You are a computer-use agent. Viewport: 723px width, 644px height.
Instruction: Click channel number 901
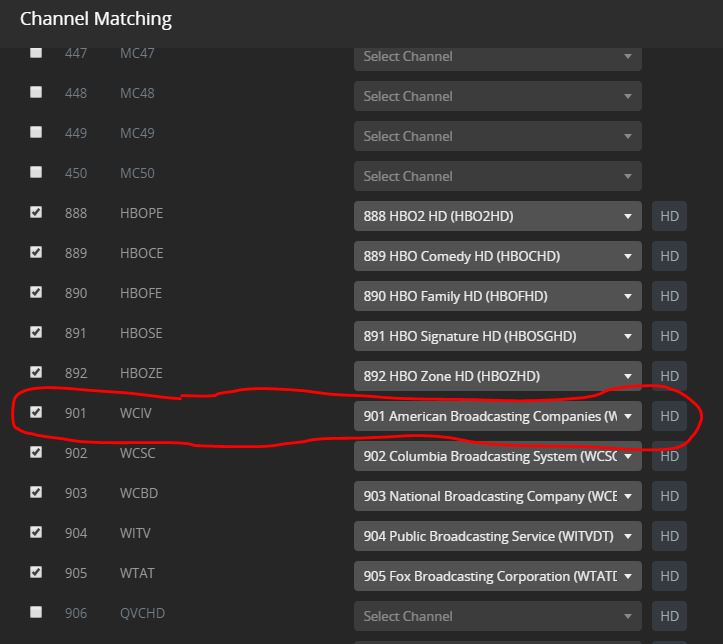coord(76,413)
